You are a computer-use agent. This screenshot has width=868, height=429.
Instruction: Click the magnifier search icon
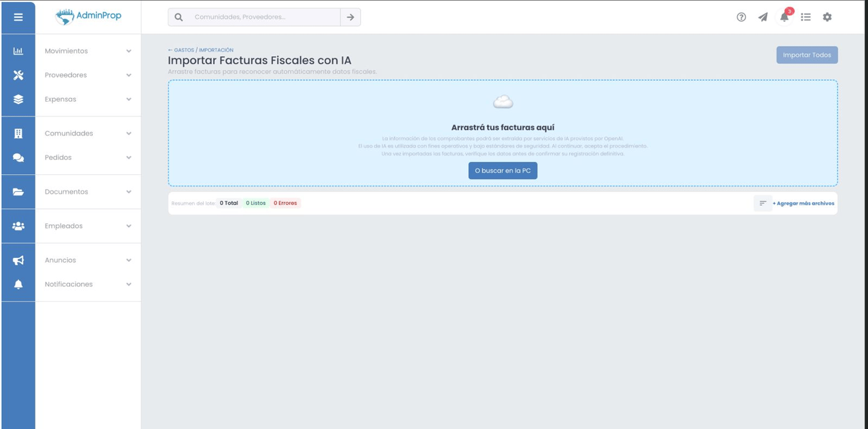coord(178,17)
